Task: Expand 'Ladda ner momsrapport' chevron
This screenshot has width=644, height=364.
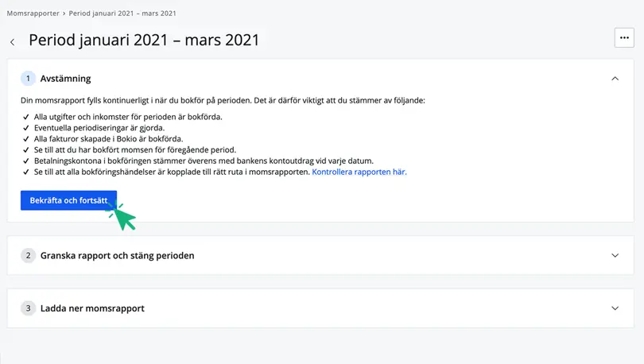Action: (615, 308)
